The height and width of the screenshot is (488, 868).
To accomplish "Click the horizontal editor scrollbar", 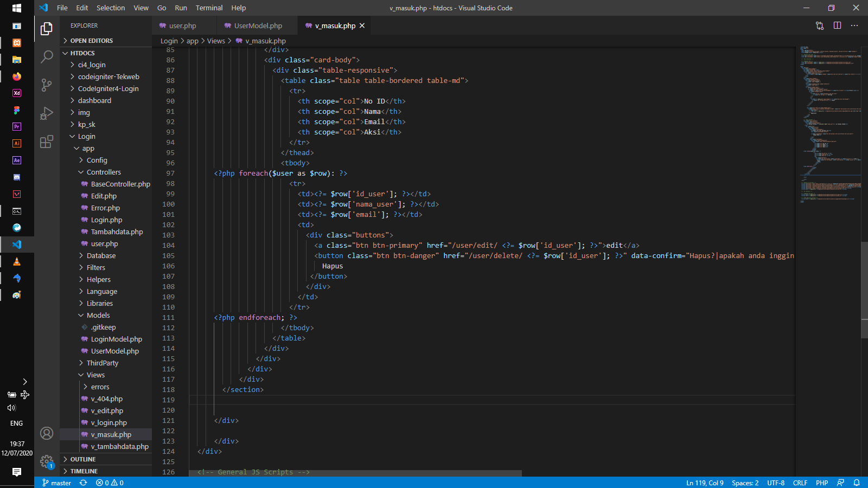I will point(355,473).
